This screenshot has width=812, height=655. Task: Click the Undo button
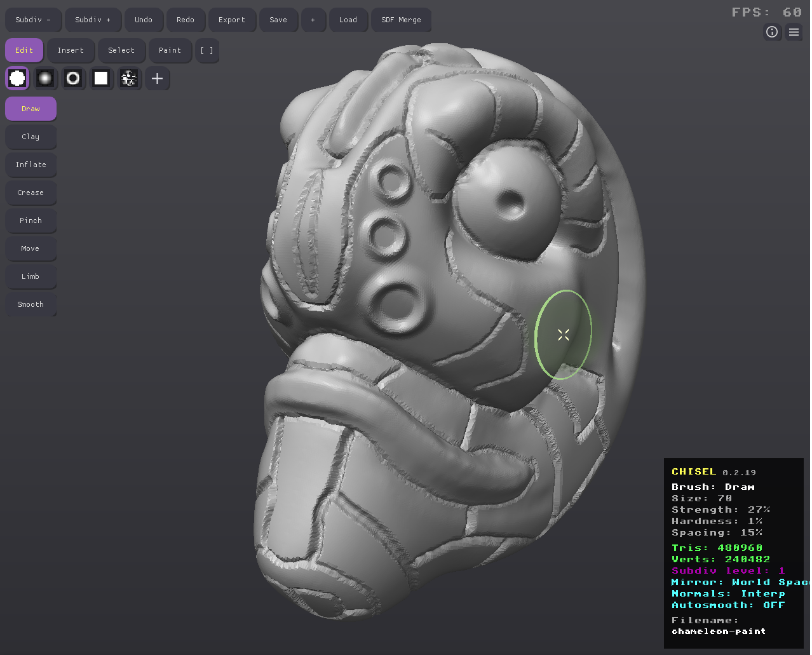(x=144, y=20)
